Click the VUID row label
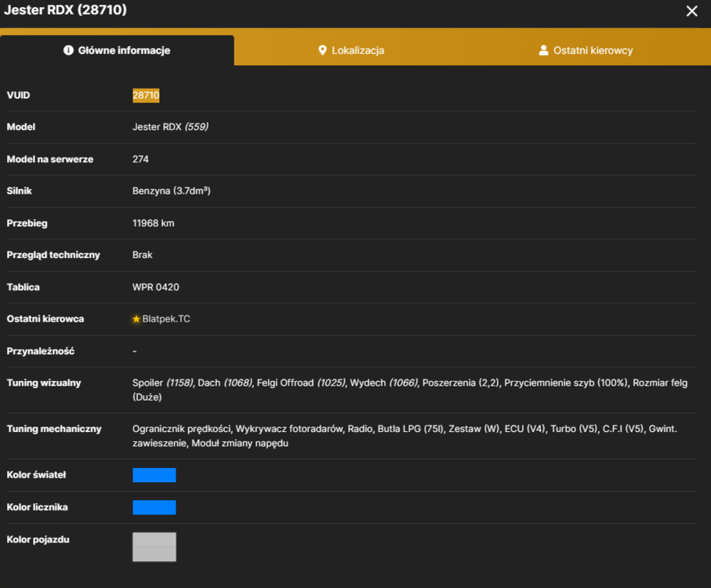The image size is (711, 588). click(18, 95)
